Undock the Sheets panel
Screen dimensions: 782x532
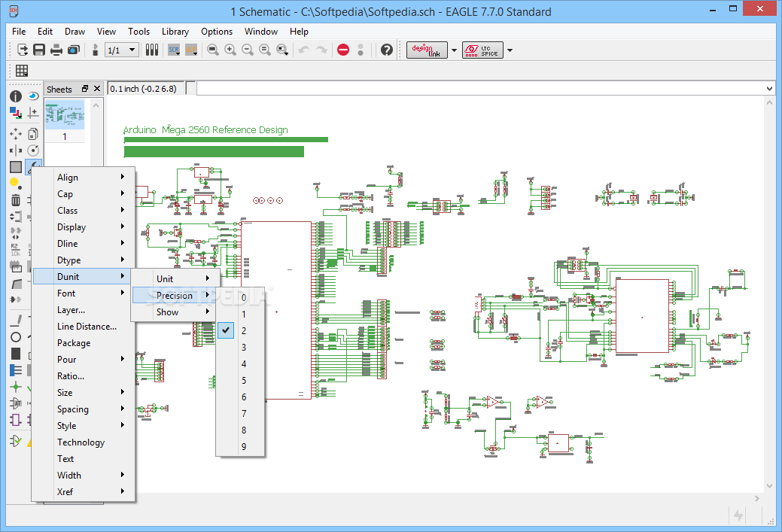pyautogui.click(x=85, y=89)
